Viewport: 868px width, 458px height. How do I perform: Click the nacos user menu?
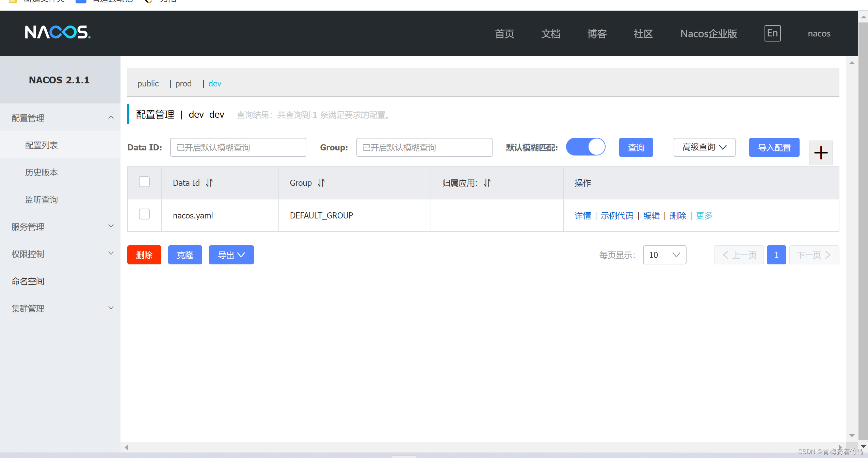(819, 34)
